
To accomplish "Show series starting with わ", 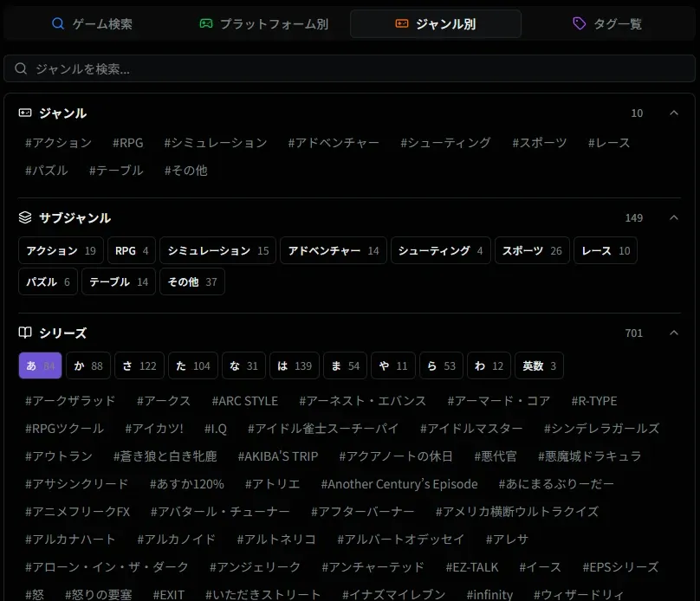I will point(489,365).
